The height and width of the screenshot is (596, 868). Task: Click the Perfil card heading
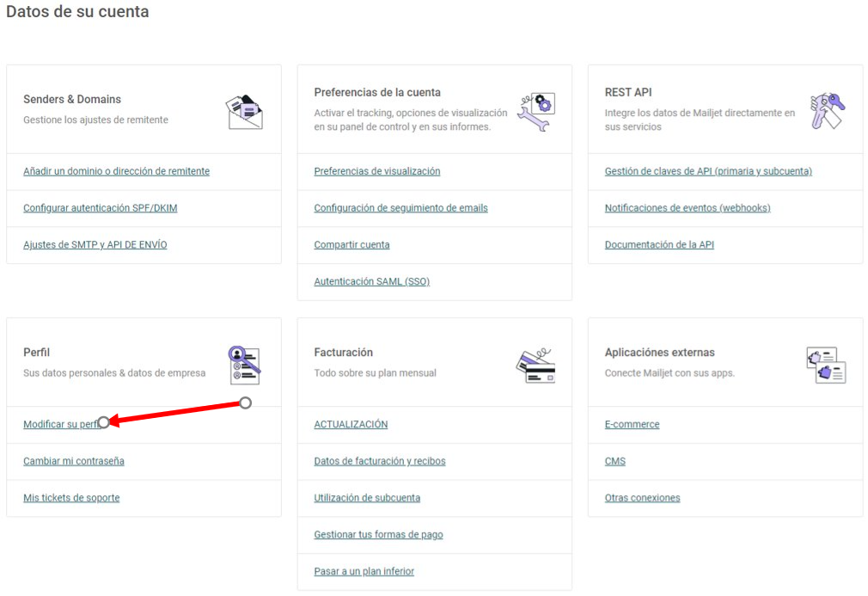point(37,353)
